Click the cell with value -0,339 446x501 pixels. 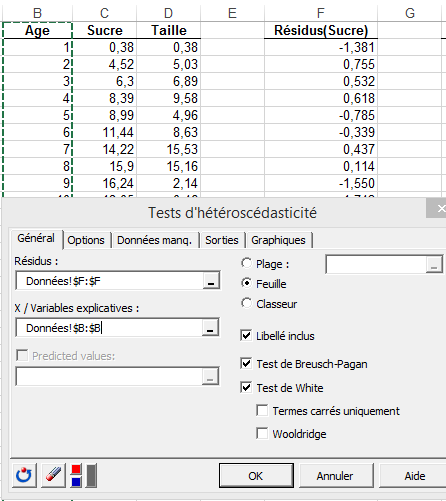tap(321, 132)
